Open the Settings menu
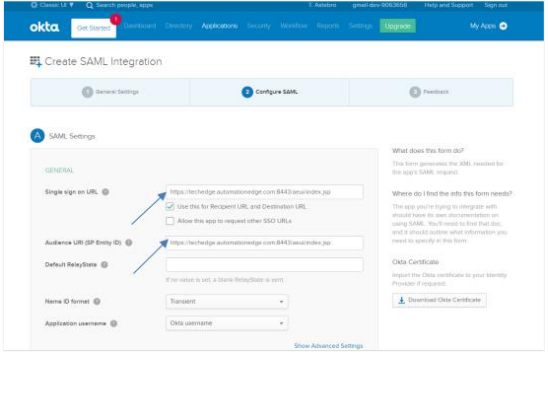548x393 pixels. click(360, 26)
